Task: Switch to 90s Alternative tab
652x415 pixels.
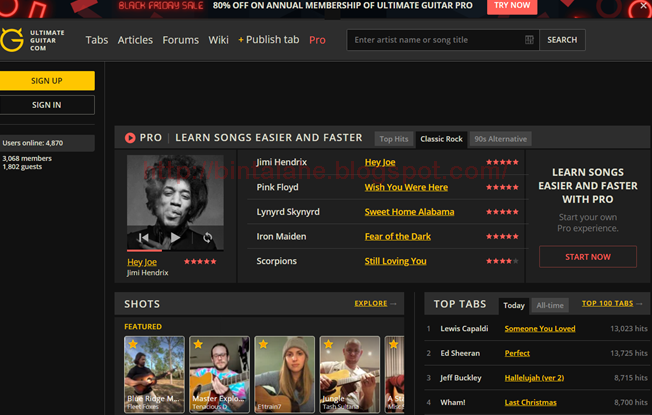Action: pyautogui.click(x=501, y=139)
